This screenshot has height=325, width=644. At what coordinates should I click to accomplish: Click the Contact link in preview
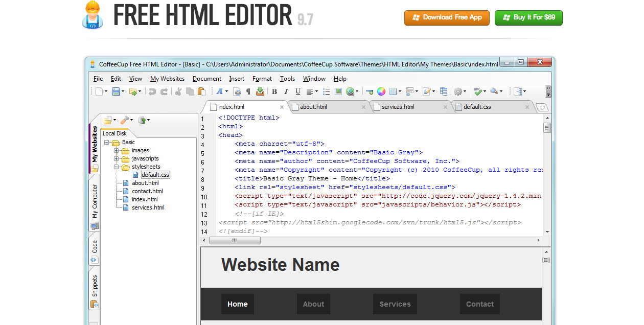click(x=480, y=304)
